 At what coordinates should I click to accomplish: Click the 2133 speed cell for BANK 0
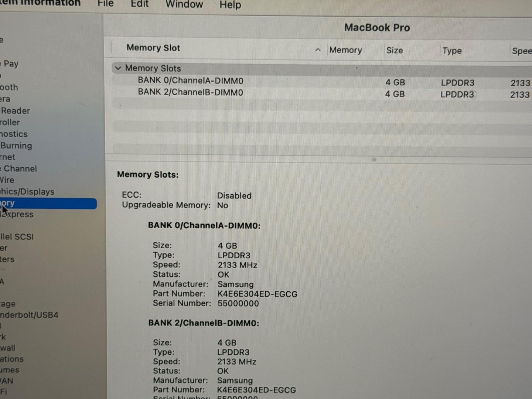[520, 83]
